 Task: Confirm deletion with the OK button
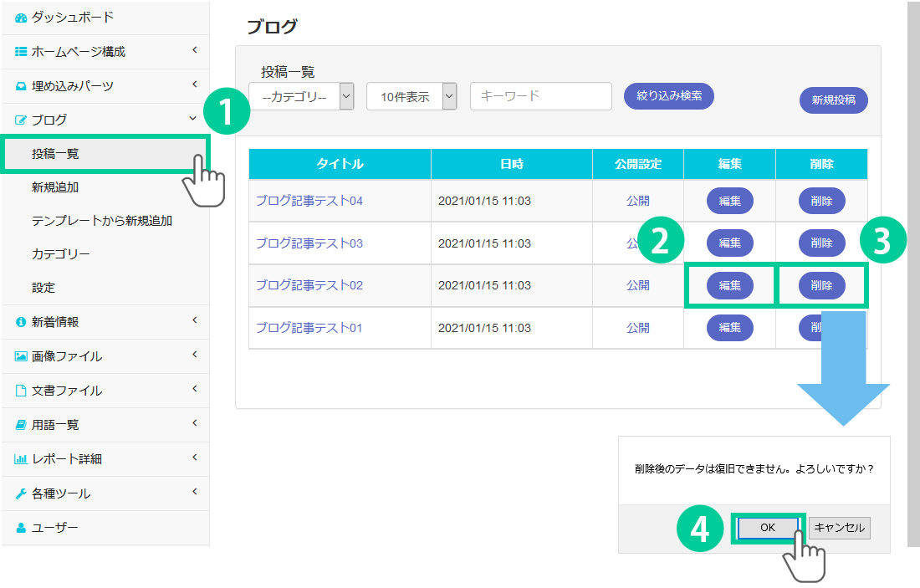(768, 528)
